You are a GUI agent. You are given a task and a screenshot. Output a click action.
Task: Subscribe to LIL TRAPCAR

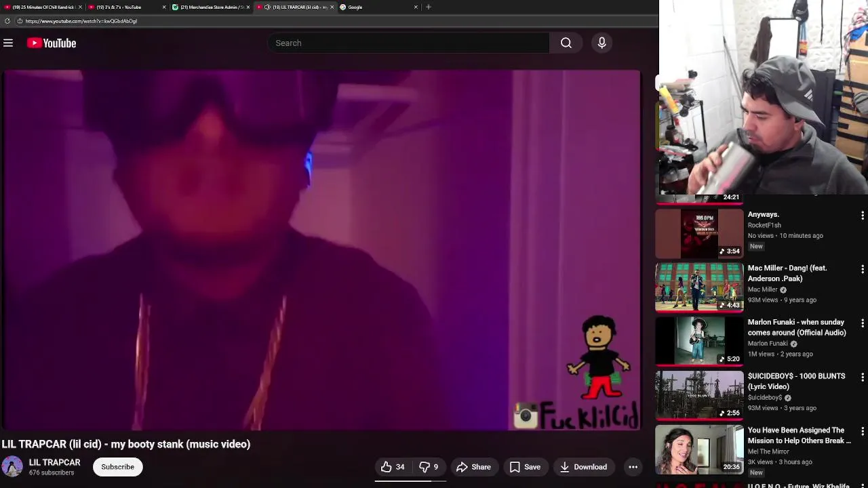tap(117, 466)
